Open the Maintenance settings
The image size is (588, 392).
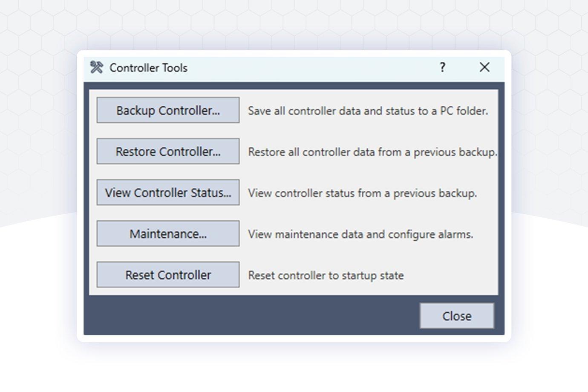168,233
